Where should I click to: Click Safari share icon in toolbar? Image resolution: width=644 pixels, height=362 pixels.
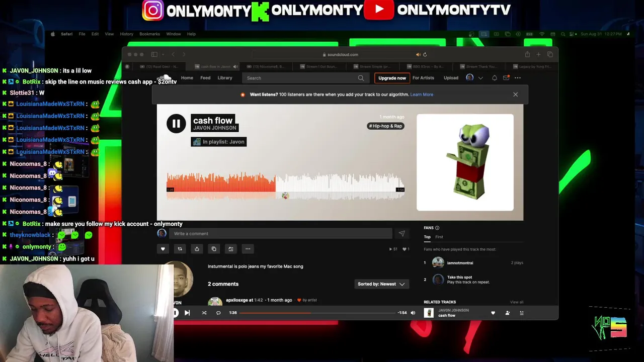[x=527, y=54]
